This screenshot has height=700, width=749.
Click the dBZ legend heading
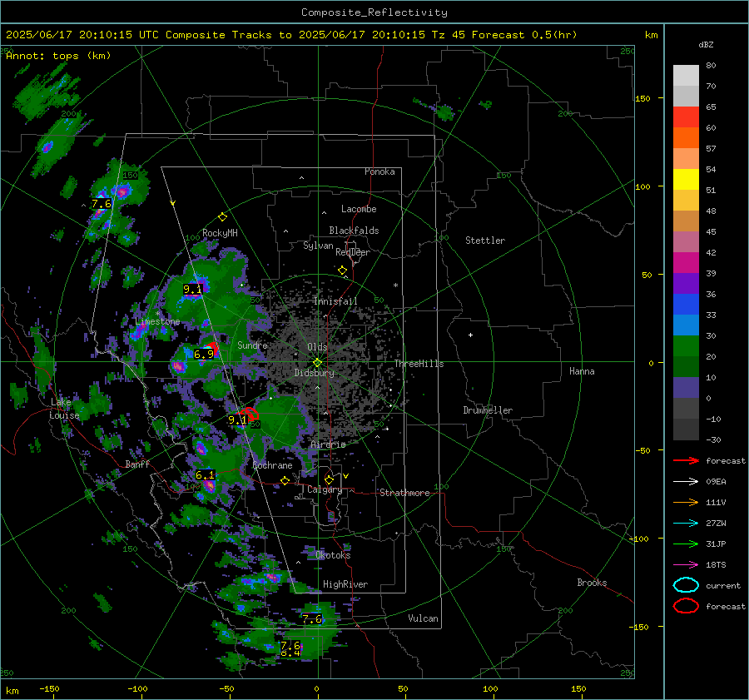click(706, 45)
